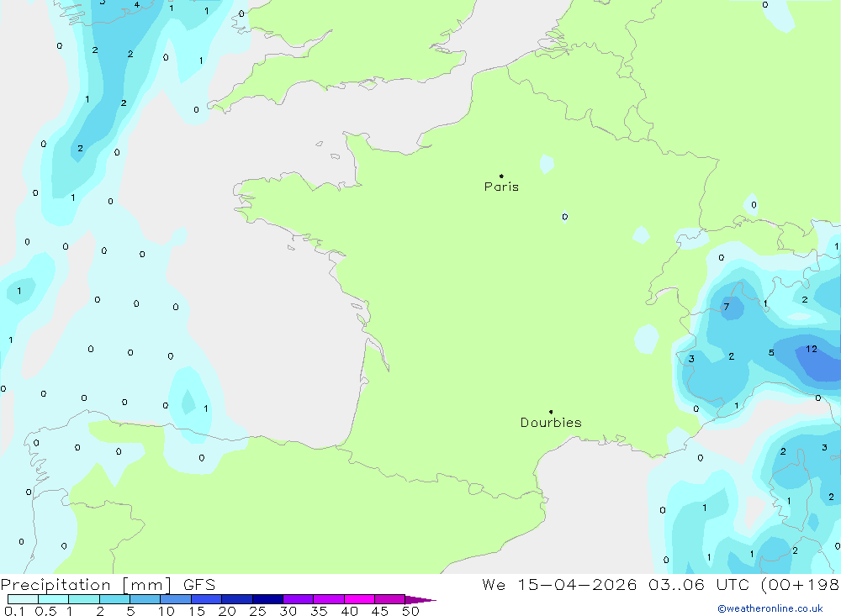Click the 'Precipitation [mm] GFS' title
The image size is (841, 616).
click(108, 585)
